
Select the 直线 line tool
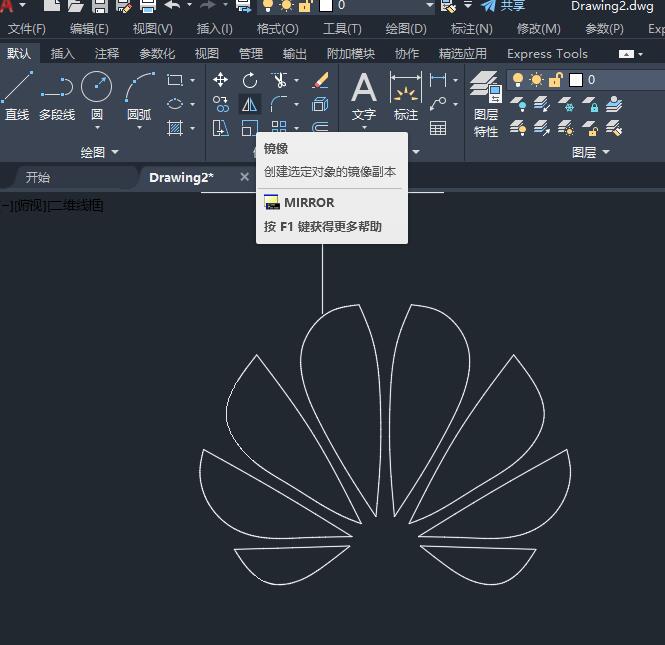coord(17,95)
